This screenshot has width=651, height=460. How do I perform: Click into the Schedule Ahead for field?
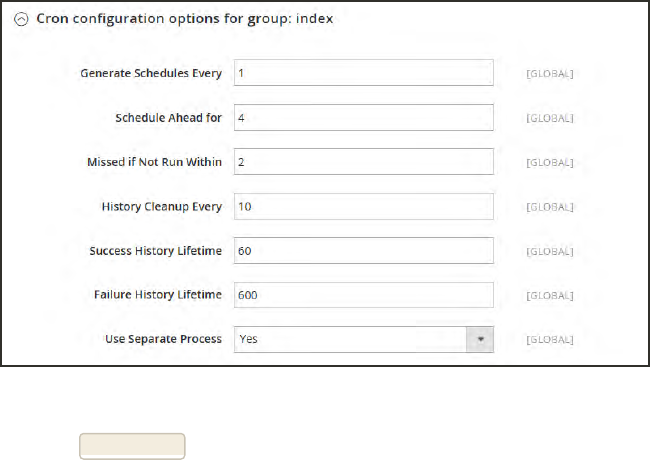click(363, 117)
